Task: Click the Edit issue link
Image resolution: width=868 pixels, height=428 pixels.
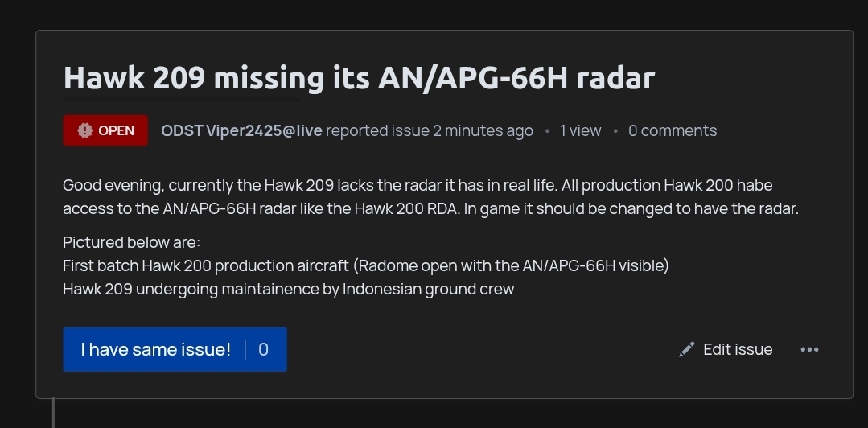Action: [737, 349]
